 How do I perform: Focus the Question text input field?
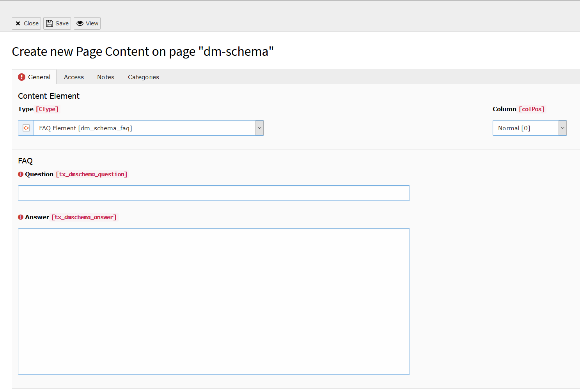(214, 193)
